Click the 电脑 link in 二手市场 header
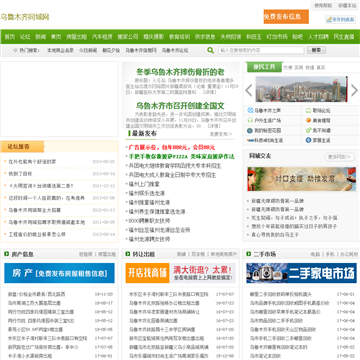The width and height of the screenshot is (360, 360). [315, 254]
